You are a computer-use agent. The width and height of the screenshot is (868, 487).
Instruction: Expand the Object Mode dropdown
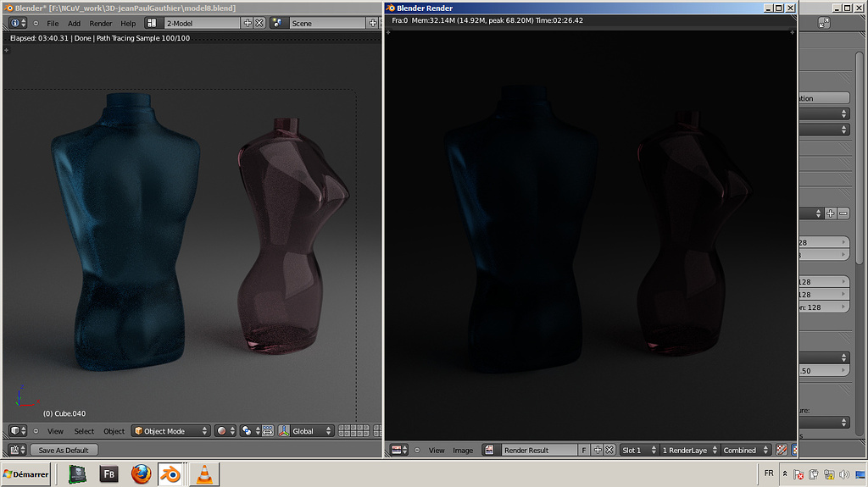[x=170, y=430]
